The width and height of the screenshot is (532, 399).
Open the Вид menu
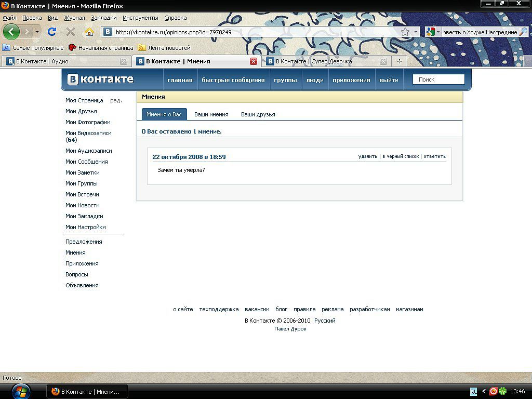(52, 18)
